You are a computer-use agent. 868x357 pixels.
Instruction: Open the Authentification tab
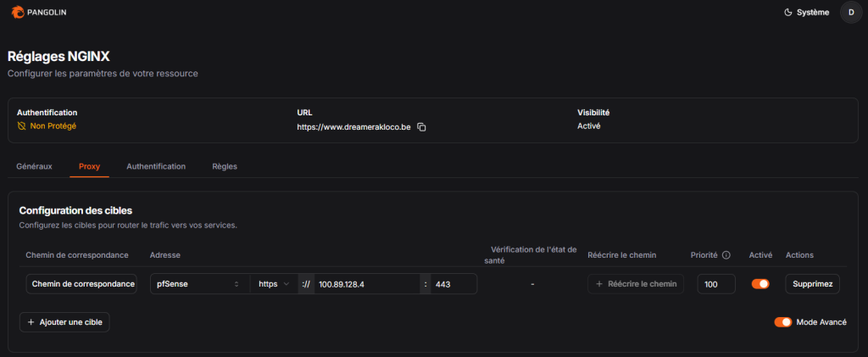[156, 166]
